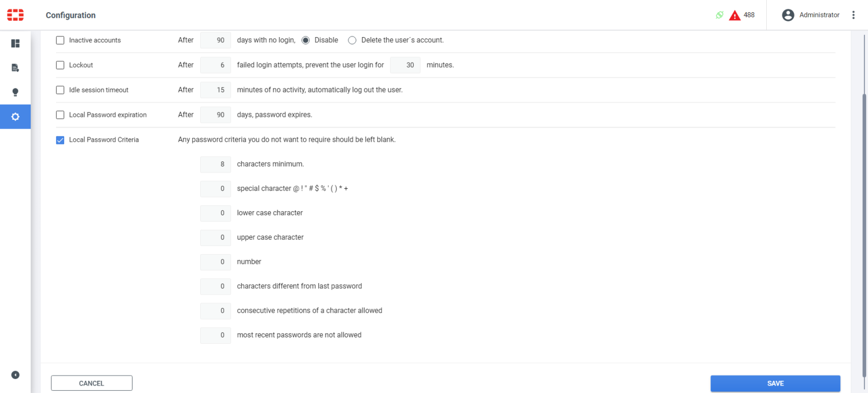This screenshot has height=393, width=868.
Task: Enable the Inactive accounts checkbox
Action: pyautogui.click(x=60, y=40)
